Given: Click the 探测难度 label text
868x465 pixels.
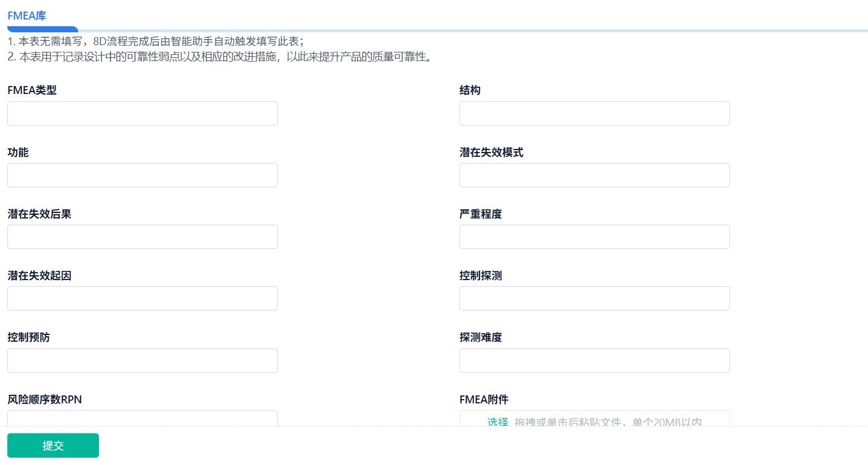Looking at the screenshot, I should (x=481, y=337).
